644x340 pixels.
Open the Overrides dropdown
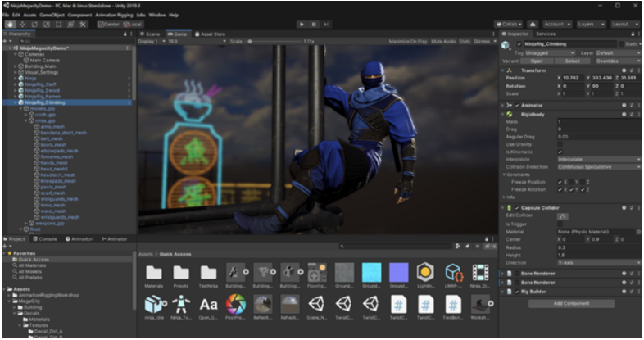coord(617,61)
